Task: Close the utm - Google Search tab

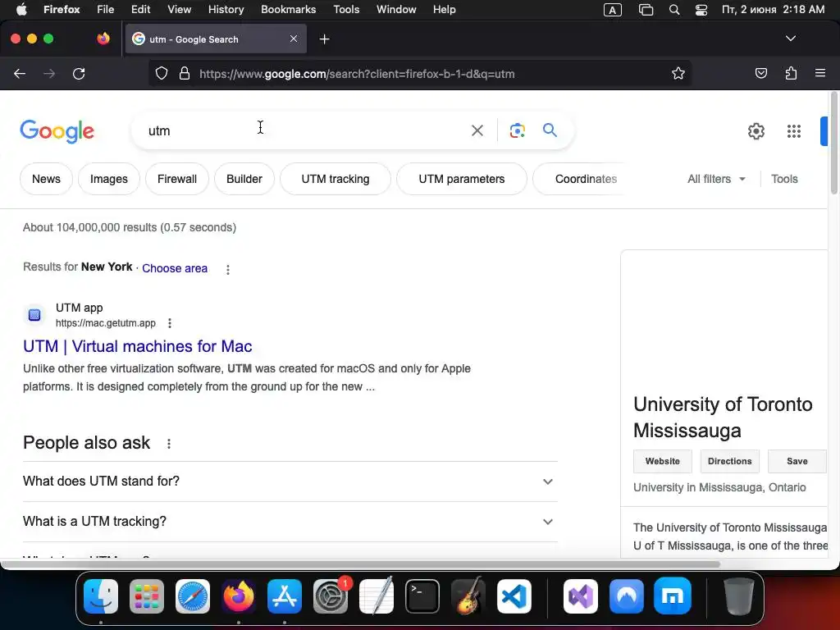Action: pyautogui.click(x=294, y=39)
